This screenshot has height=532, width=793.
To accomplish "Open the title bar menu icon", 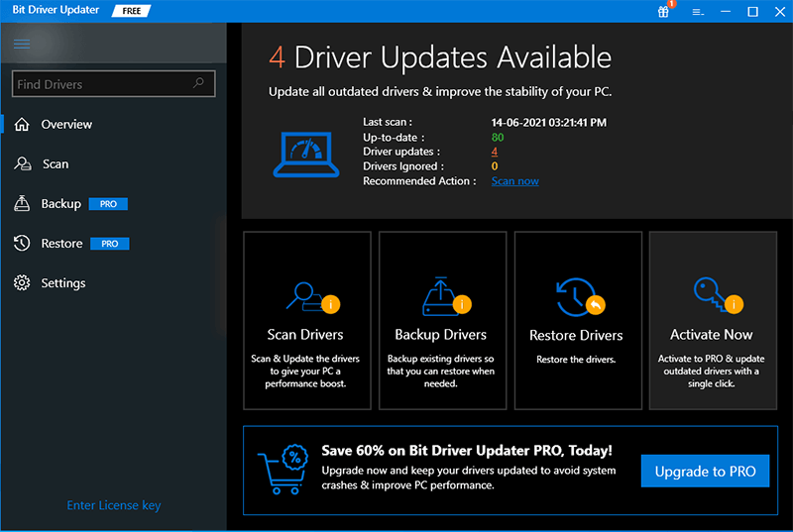I will click(x=698, y=12).
